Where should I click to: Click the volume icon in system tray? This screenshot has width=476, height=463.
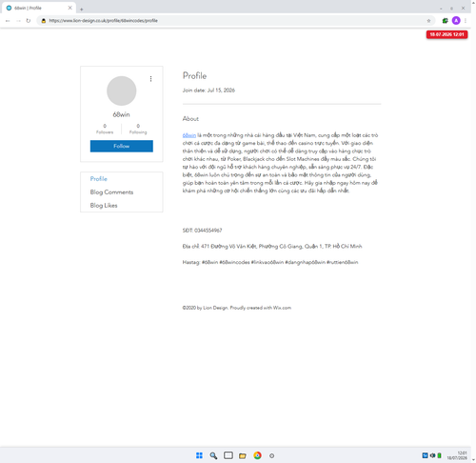point(432,455)
